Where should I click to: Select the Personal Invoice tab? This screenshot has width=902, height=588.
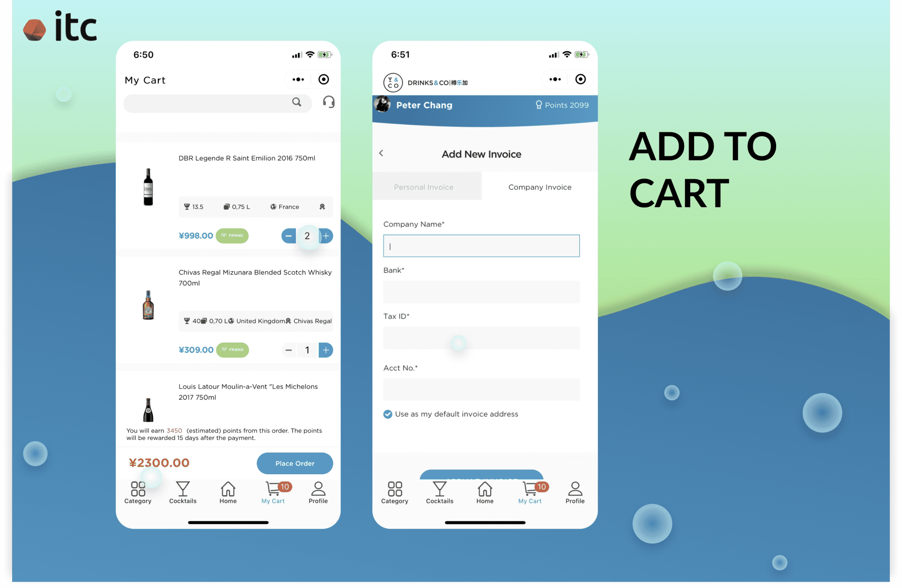click(423, 187)
